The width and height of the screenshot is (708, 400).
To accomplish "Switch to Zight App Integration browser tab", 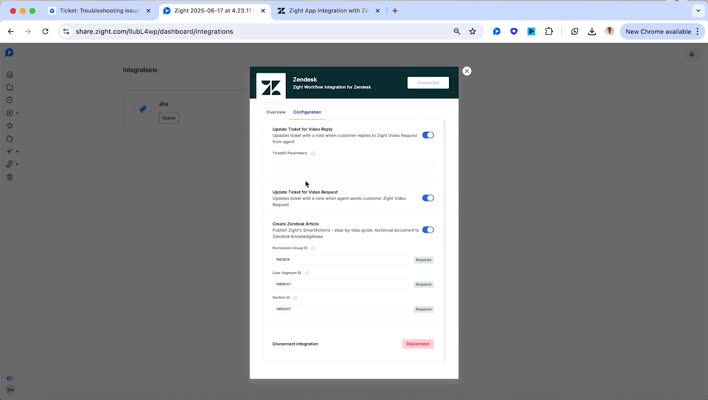I will [329, 10].
